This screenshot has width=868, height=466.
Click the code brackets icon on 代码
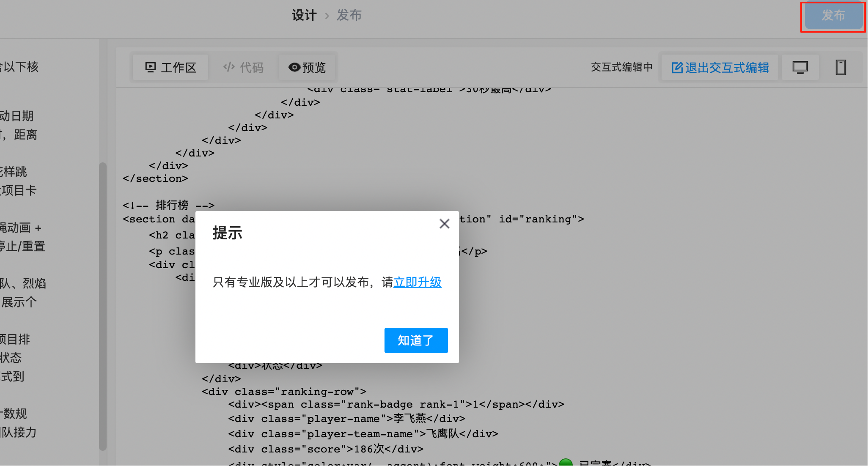pos(228,67)
